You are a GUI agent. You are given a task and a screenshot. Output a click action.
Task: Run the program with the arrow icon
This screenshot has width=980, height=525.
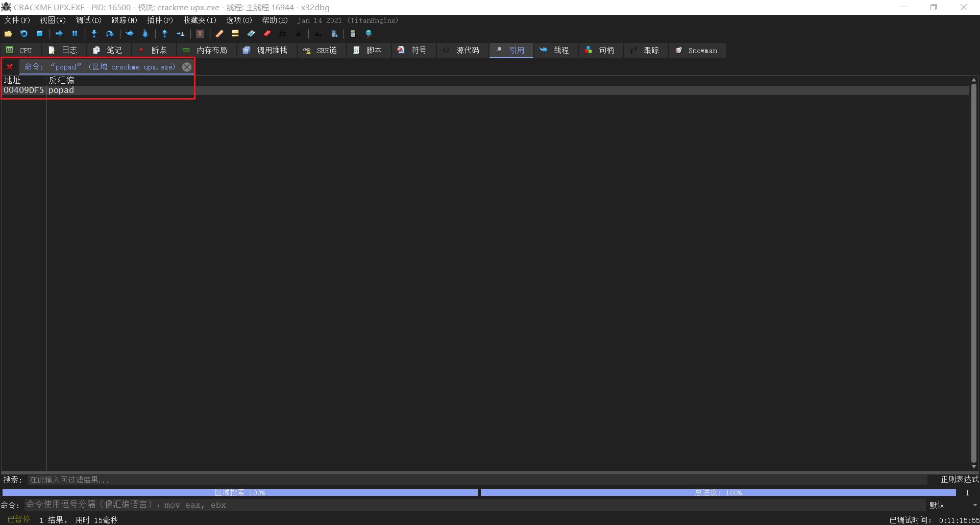point(59,34)
